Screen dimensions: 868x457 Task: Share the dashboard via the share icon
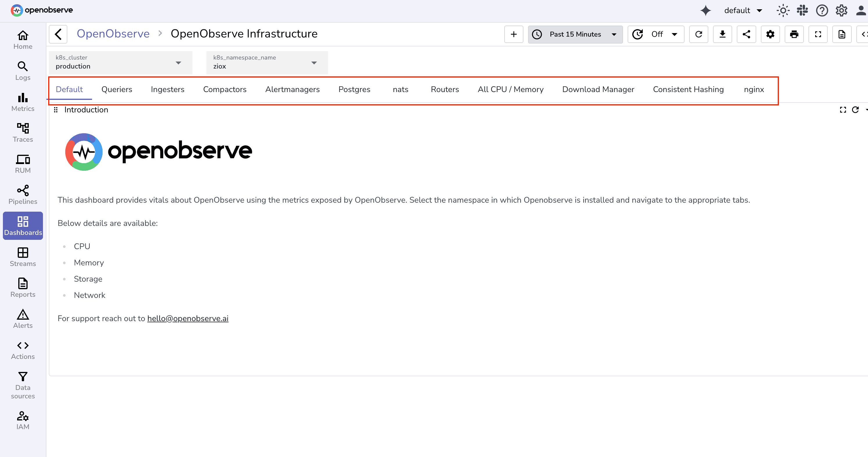(746, 34)
